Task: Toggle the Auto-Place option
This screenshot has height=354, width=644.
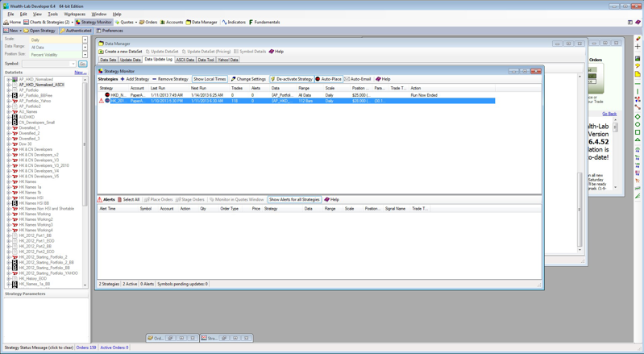Action: point(328,79)
